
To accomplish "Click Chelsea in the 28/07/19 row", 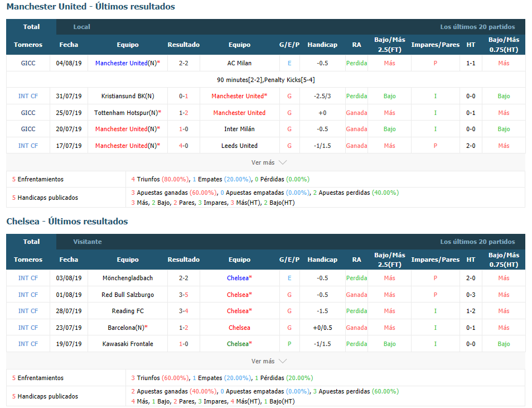I will [x=239, y=311].
